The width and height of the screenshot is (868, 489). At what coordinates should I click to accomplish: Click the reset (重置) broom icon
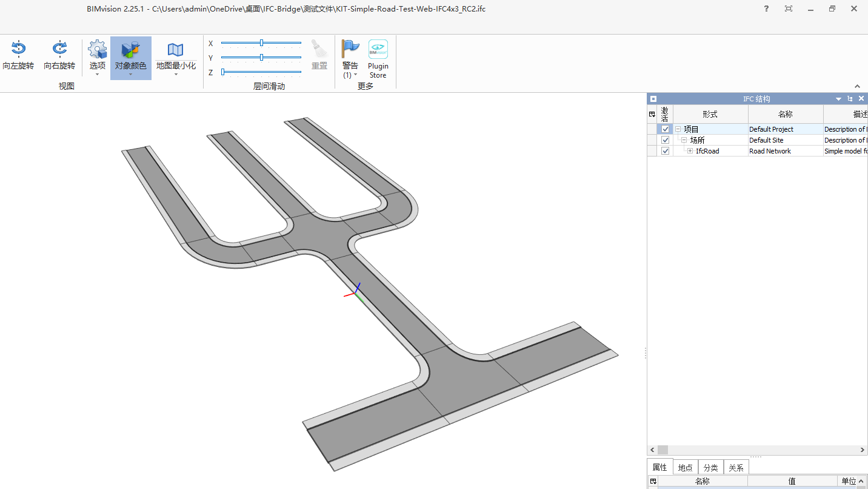319,49
